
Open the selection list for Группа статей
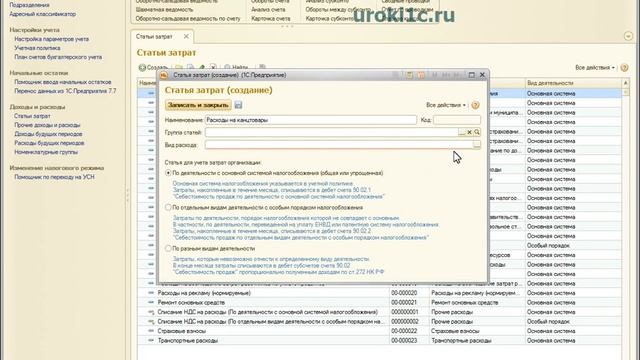pos(462,132)
